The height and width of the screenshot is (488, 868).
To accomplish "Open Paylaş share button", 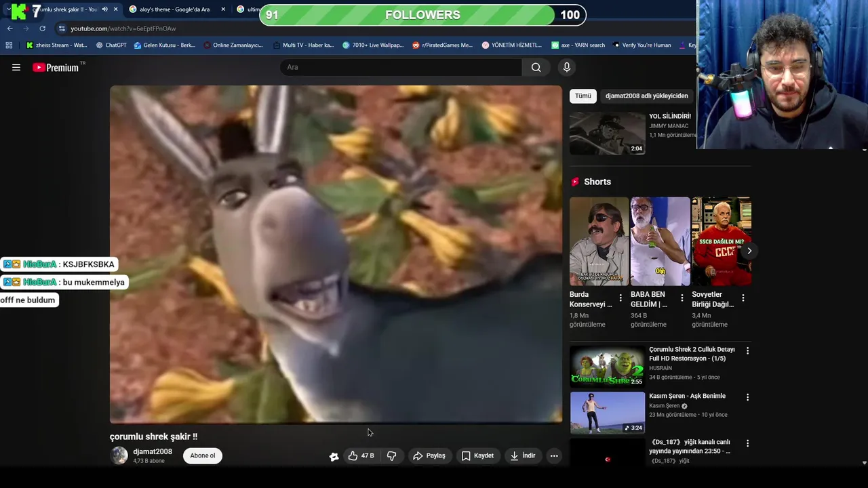I will (x=429, y=455).
